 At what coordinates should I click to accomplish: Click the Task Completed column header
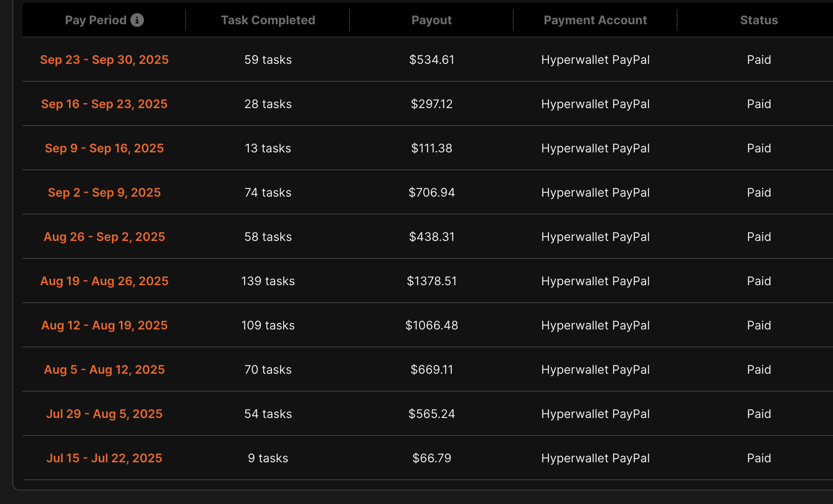pos(268,20)
